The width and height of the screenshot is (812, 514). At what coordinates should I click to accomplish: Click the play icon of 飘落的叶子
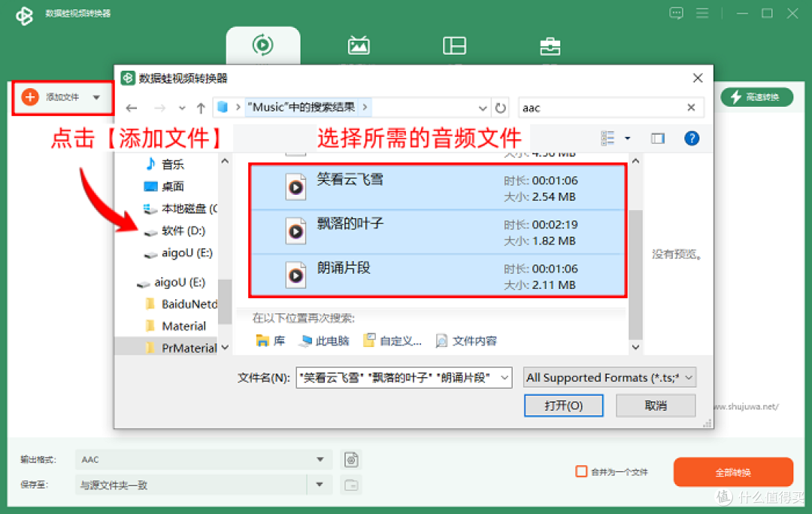pos(295,231)
